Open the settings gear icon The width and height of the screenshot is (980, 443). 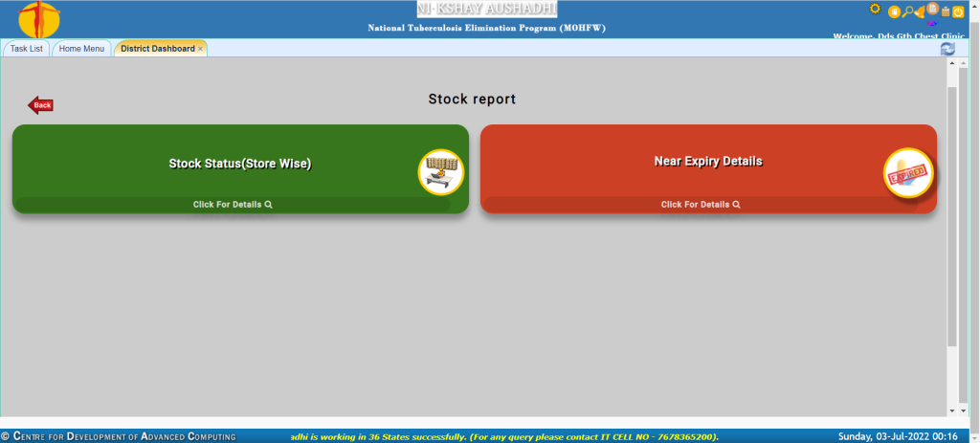click(x=875, y=9)
